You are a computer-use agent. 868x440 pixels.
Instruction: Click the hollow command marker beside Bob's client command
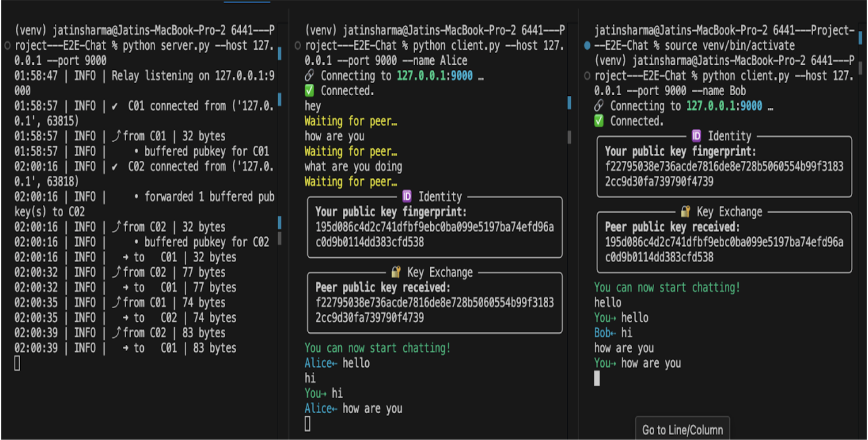[587, 76]
